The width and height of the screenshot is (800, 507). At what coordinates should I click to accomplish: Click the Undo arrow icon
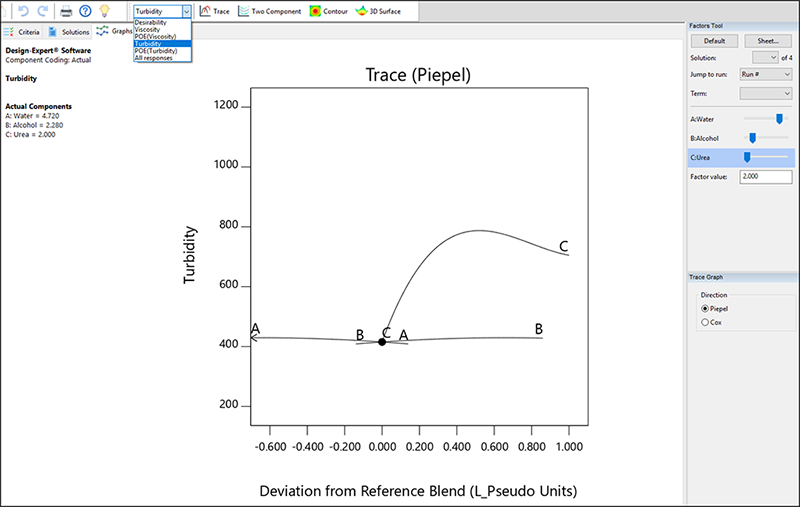(x=22, y=11)
